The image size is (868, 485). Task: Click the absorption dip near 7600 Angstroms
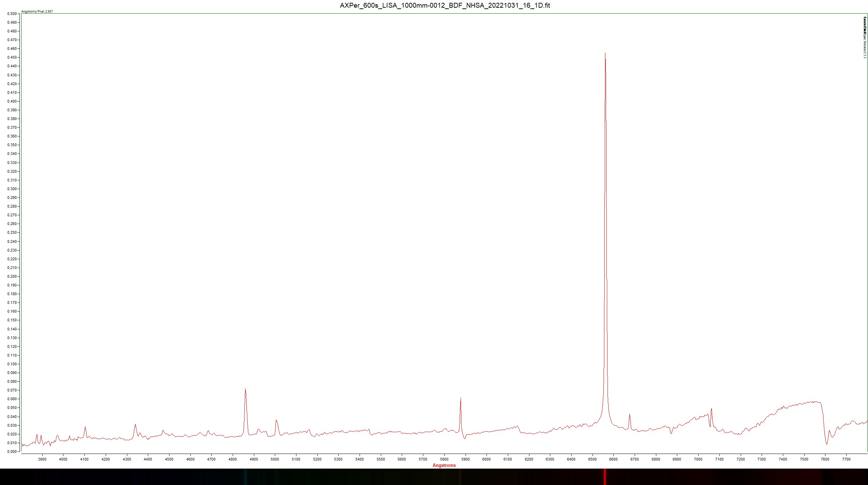(x=827, y=443)
